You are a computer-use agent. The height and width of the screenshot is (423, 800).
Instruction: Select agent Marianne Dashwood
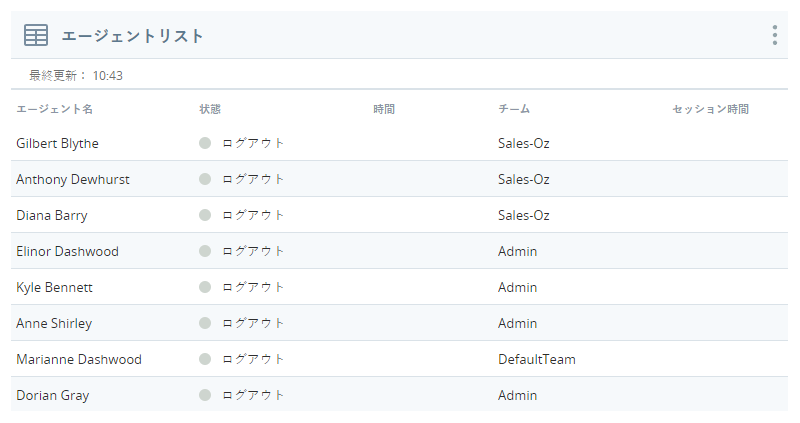pos(79,359)
